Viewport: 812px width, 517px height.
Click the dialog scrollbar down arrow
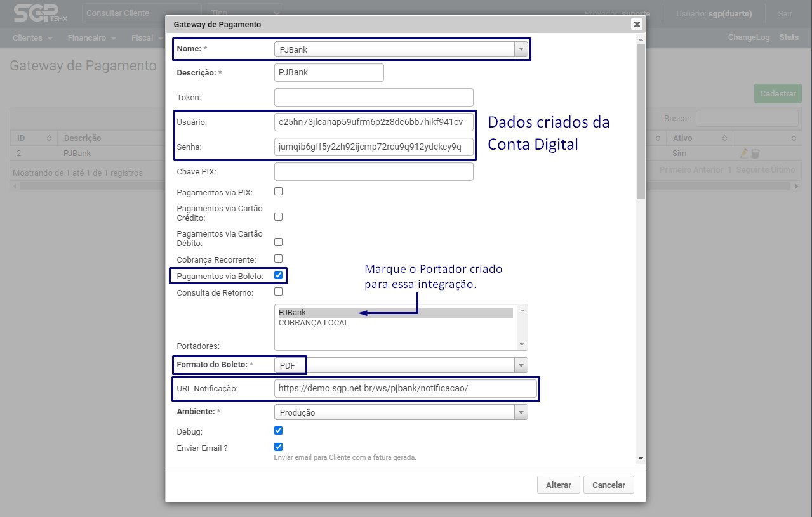(641, 458)
